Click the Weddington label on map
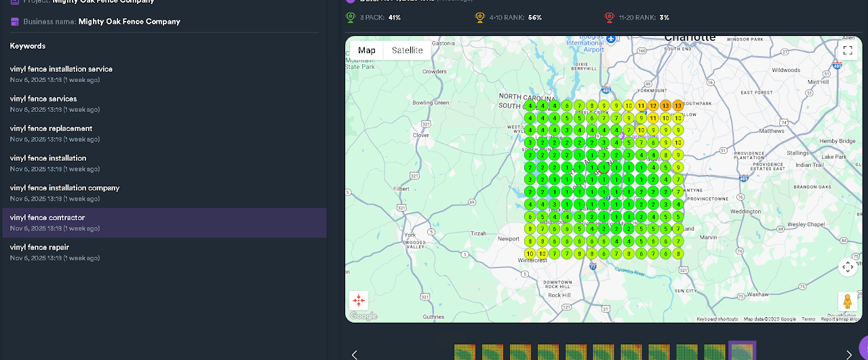 click(x=746, y=212)
